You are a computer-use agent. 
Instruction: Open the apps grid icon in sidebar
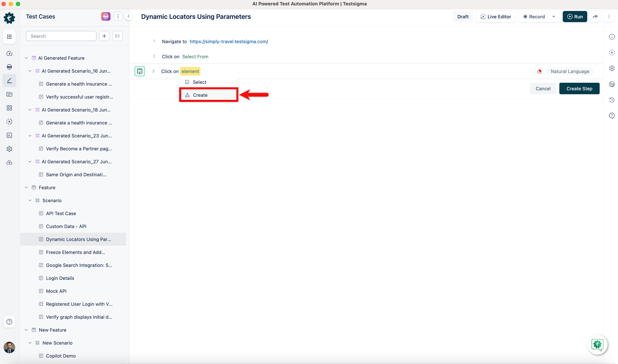click(9, 37)
